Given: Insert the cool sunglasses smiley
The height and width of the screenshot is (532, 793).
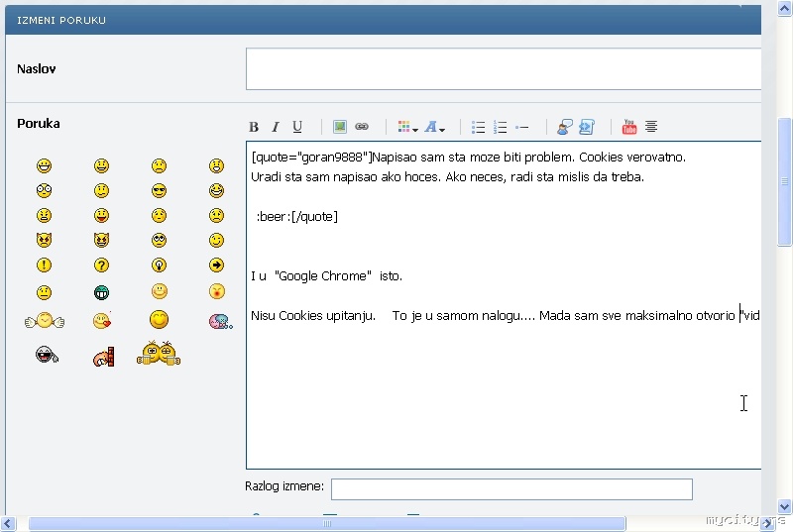Looking at the screenshot, I should coord(159,190).
